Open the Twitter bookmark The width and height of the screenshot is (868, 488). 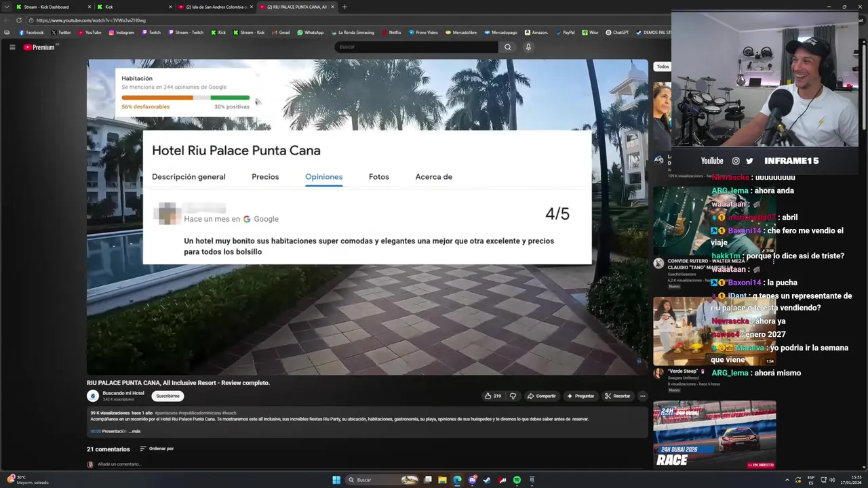(x=61, y=33)
